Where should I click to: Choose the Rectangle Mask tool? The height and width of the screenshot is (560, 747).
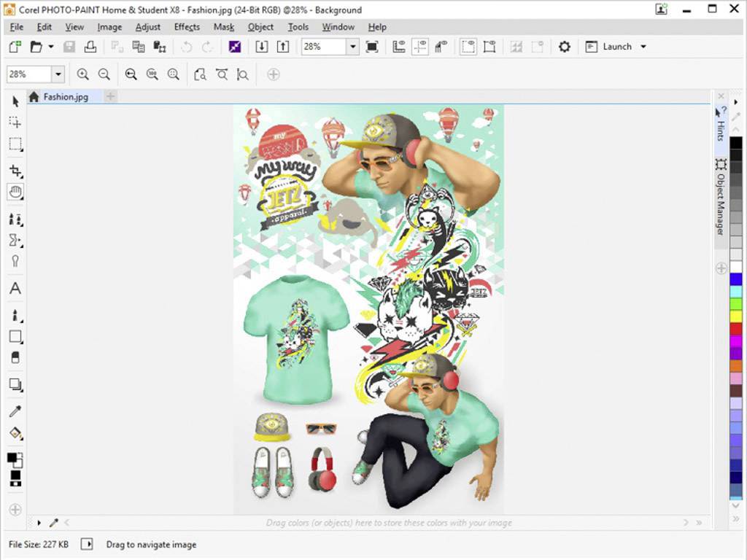(15, 144)
